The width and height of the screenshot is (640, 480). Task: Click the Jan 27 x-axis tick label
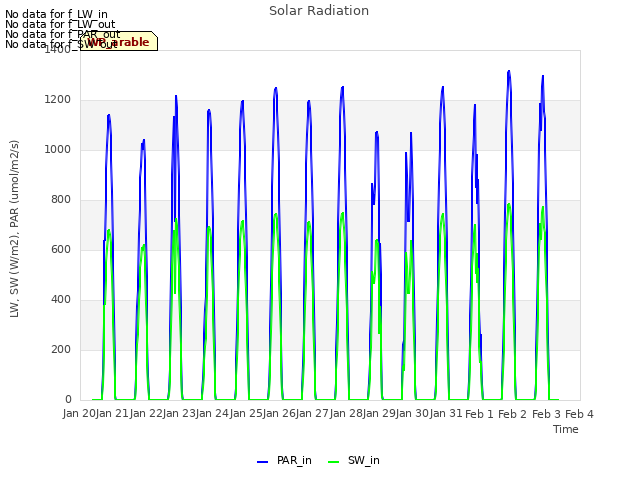pos(312,414)
